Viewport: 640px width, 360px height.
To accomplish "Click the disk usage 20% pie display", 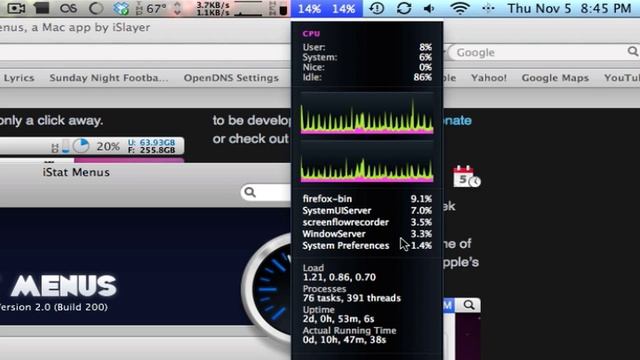I will (81, 146).
